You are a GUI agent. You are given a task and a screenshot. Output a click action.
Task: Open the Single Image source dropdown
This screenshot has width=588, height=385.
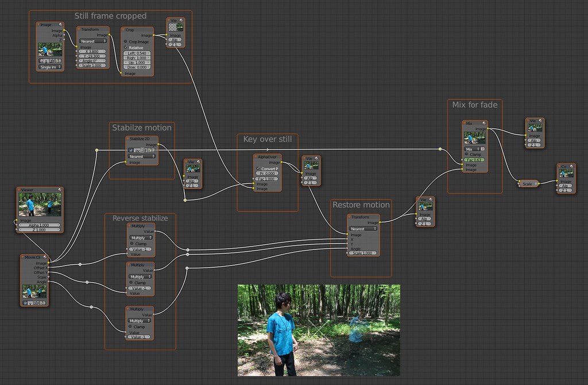pyautogui.click(x=50, y=67)
